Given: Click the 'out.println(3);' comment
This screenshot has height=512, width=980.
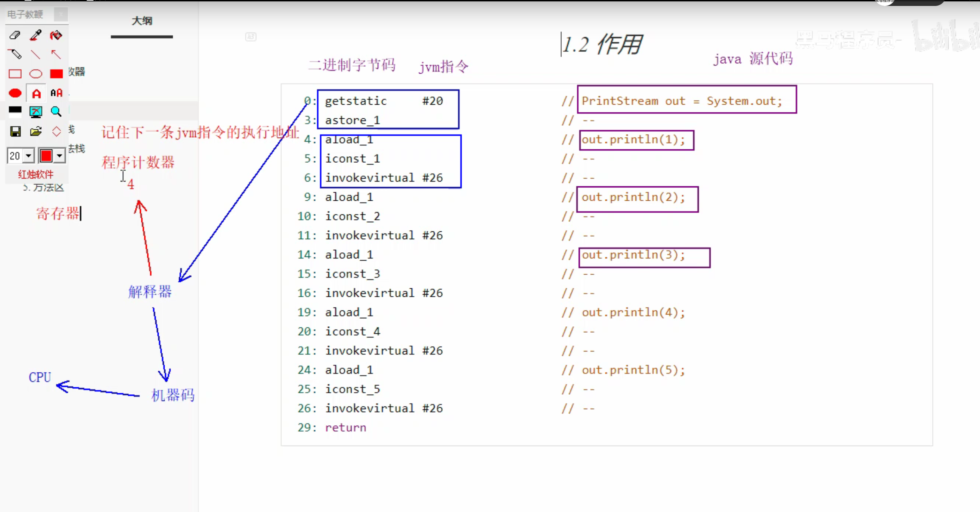Looking at the screenshot, I should pos(634,255).
